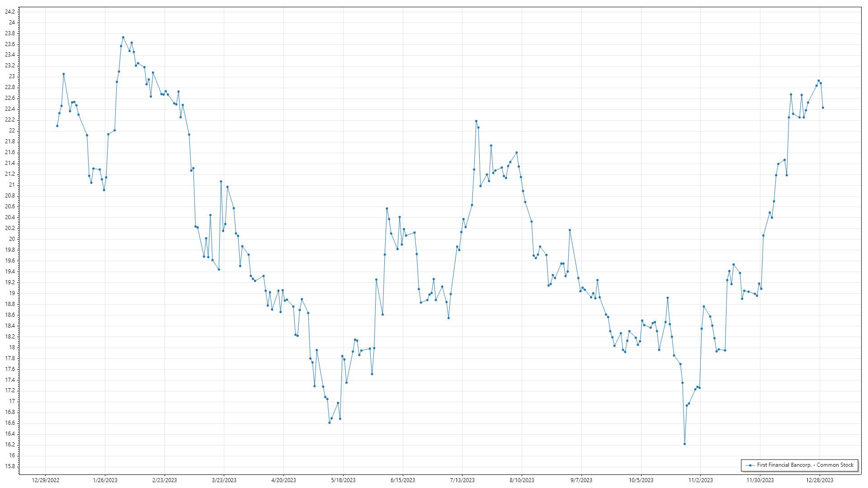Click the 22 y-axis value label

click(12, 131)
